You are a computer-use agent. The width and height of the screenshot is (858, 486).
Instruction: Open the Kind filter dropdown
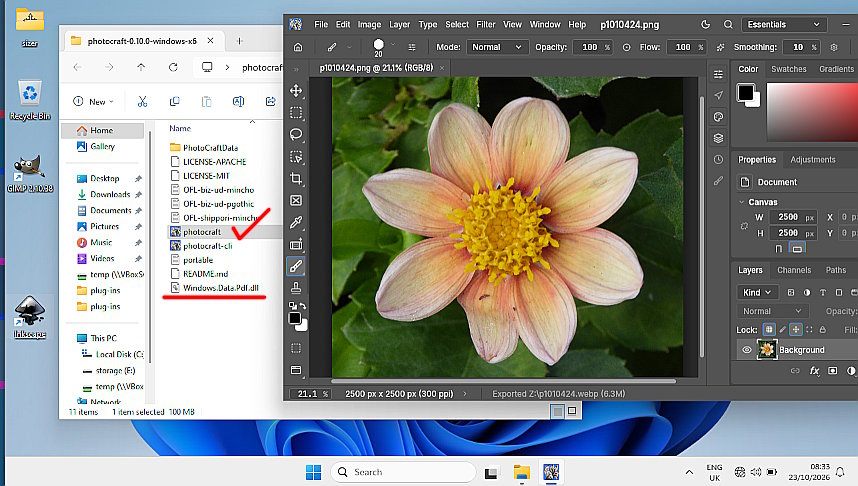point(757,292)
